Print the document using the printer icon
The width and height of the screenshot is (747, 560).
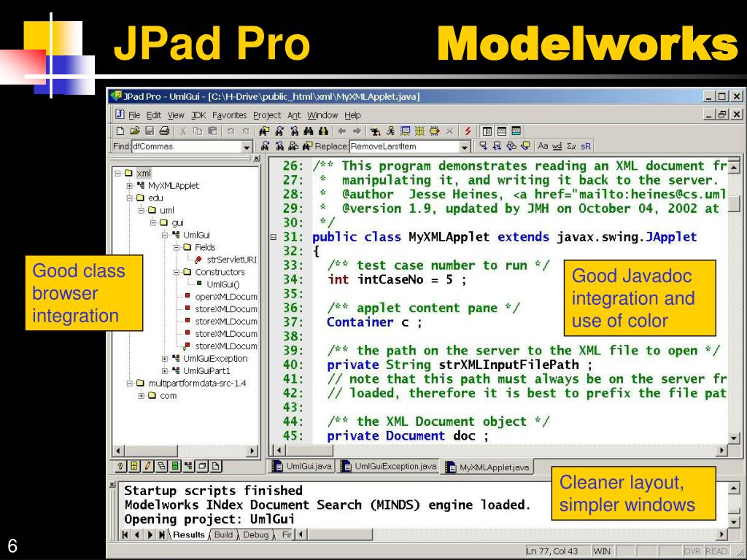[164, 131]
